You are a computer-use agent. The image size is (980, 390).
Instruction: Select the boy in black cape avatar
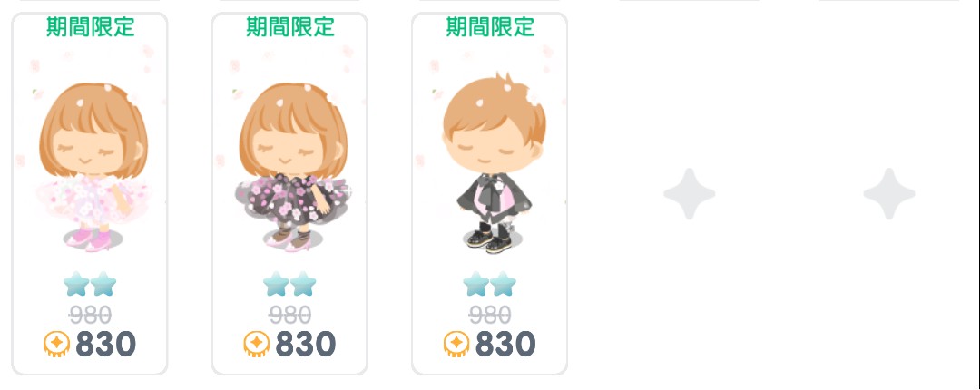point(493,164)
